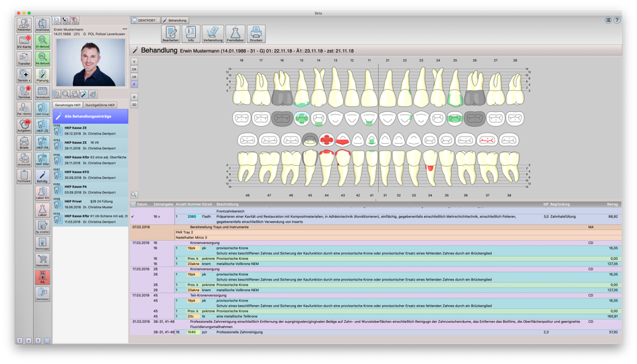Toggle the OK upper jaw view button
Image resolution: width=637 pixels, height=364 pixels.
134,69
